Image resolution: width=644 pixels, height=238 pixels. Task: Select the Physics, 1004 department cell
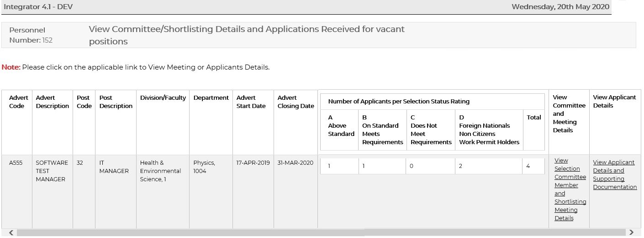[204, 167]
